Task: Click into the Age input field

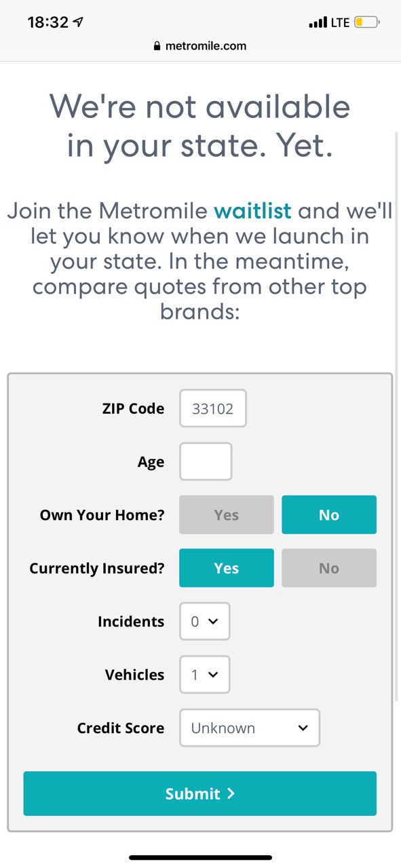Action: click(x=206, y=461)
